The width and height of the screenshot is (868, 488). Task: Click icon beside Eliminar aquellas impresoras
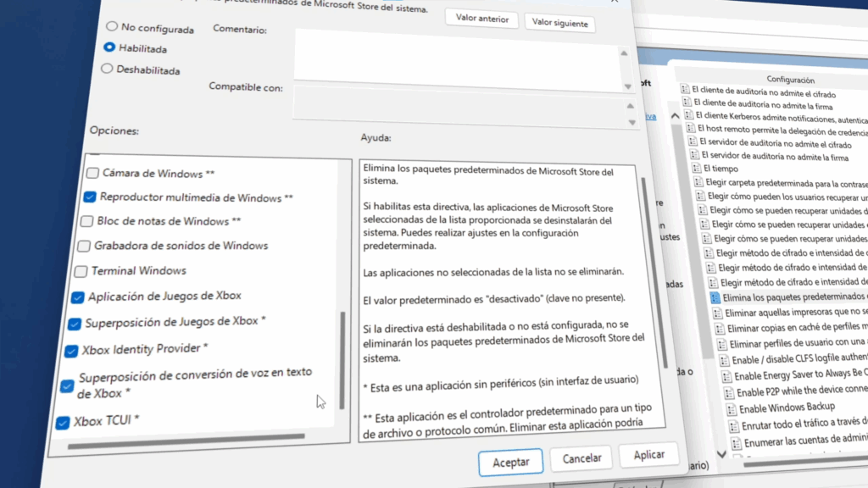pos(717,313)
